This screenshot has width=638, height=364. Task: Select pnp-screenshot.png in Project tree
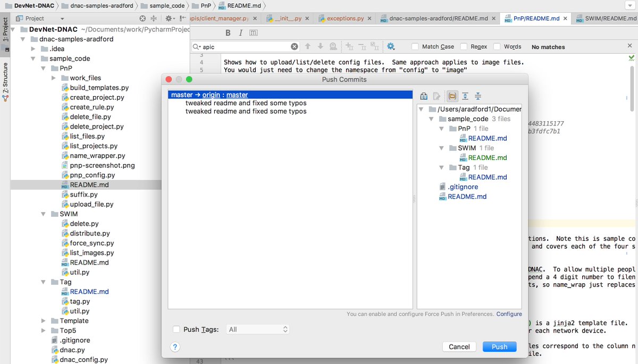[x=103, y=165]
